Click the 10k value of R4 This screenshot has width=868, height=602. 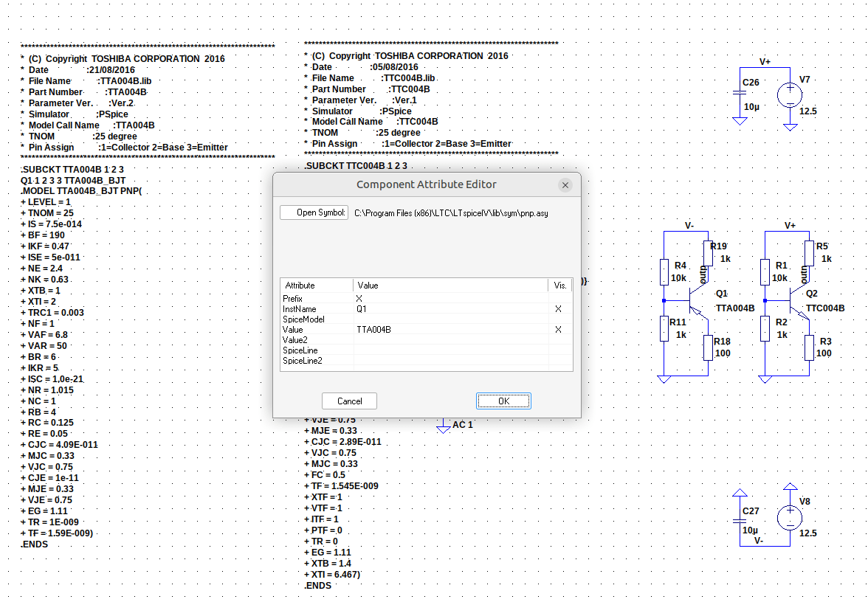(x=678, y=278)
